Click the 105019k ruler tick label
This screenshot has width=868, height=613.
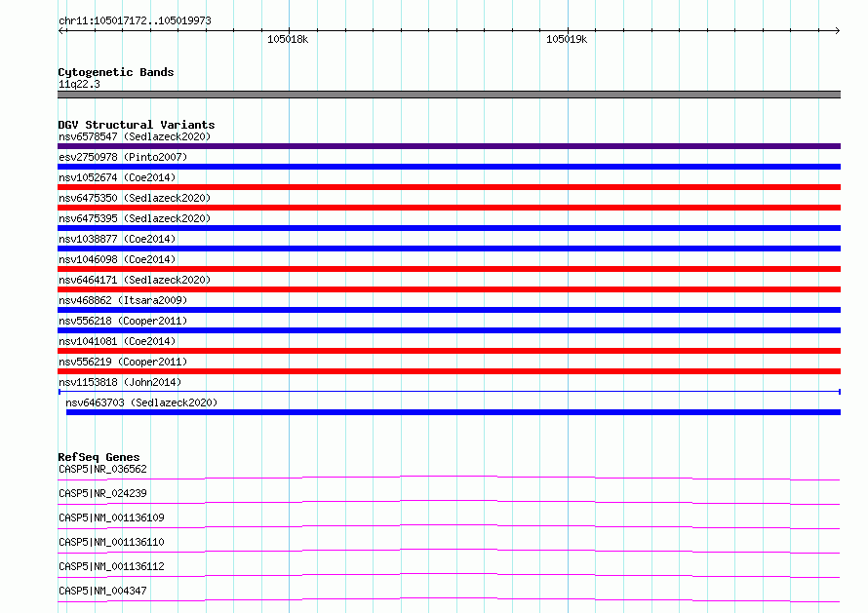click(x=567, y=39)
